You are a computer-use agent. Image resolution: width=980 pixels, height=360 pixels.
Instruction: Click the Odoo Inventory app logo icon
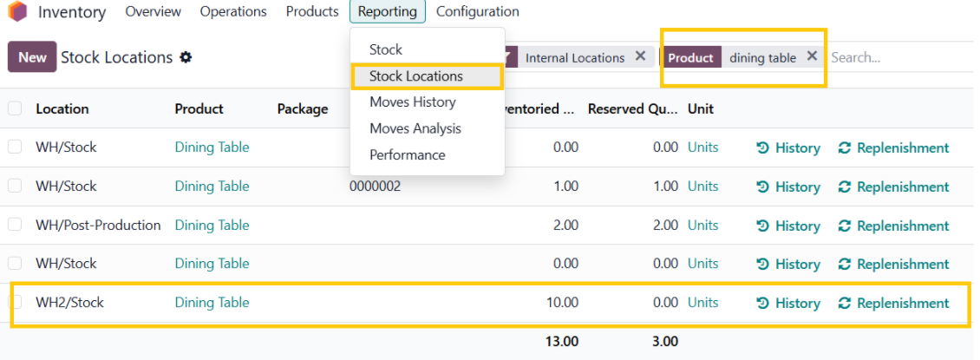pos(17,12)
